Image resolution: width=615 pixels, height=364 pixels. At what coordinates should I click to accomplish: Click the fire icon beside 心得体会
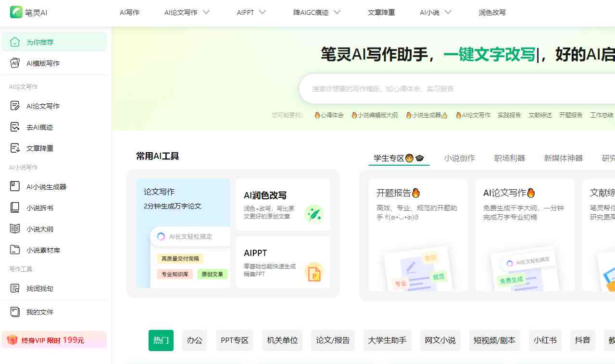point(317,115)
